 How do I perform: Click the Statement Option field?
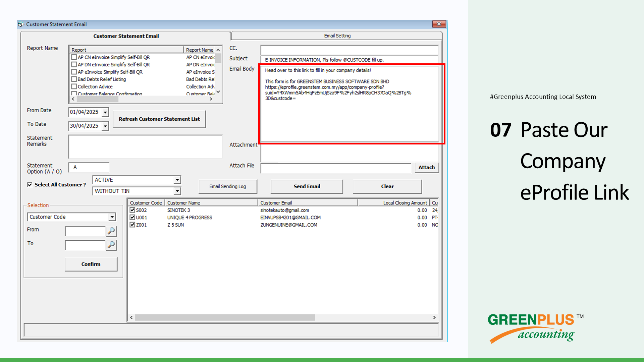pos(89,167)
